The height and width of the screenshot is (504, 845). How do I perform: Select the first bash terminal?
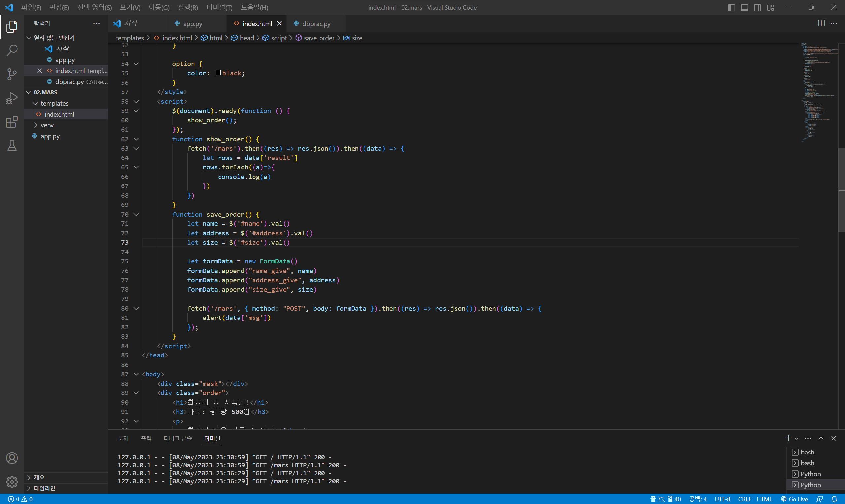pos(815,452)
